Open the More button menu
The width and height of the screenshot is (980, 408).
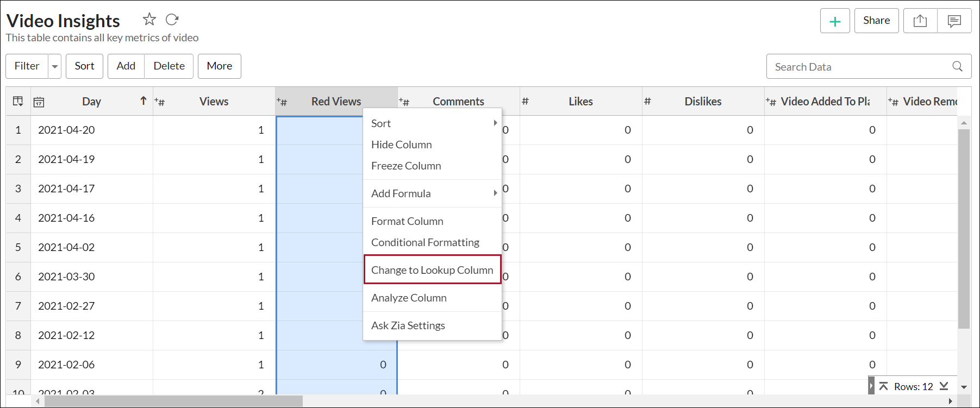click(x=219, y=66)
